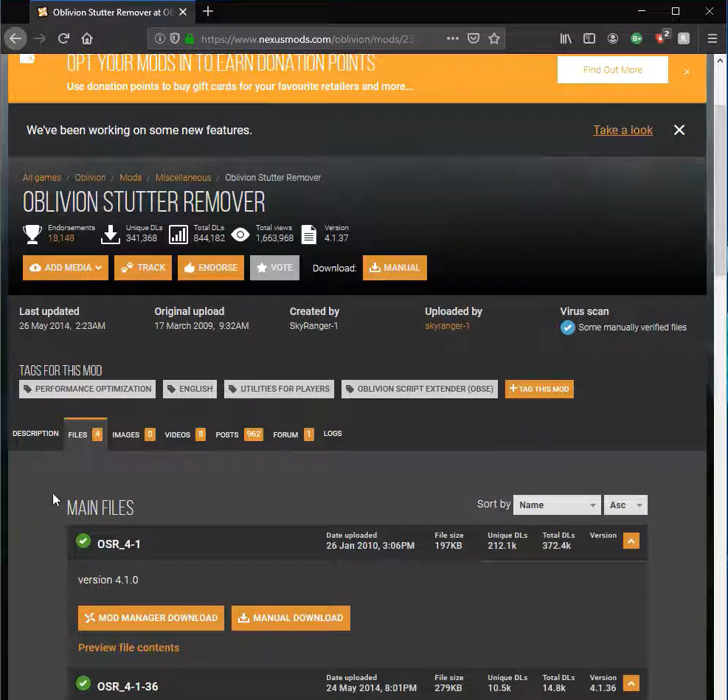Image resolution: width=728 pixels, height=700 pixels.
Task: Select the Oblivion Script Extender (OBSE) tag
Action: coord(419,389)
